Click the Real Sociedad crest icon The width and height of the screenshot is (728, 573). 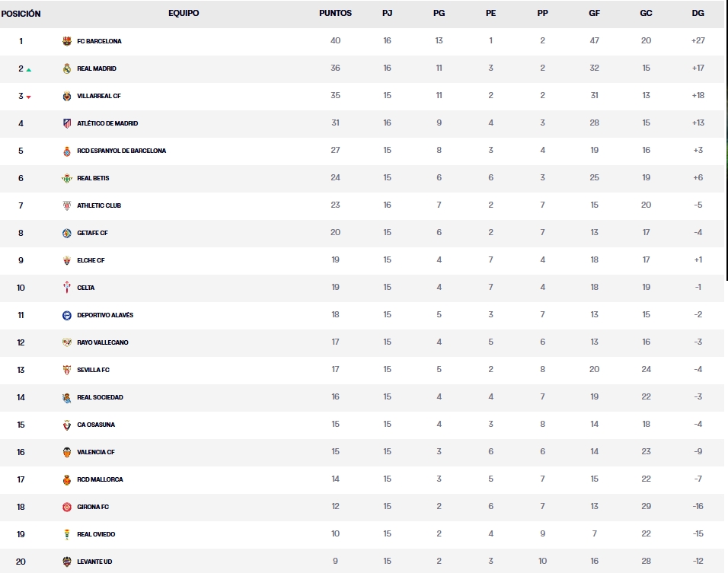[x=67, y=397]
